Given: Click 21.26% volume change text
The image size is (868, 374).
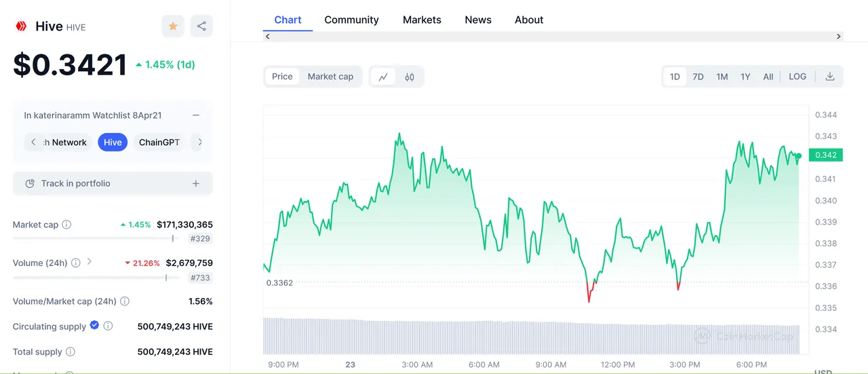Looking at the screenshot, I should point(142,263).
